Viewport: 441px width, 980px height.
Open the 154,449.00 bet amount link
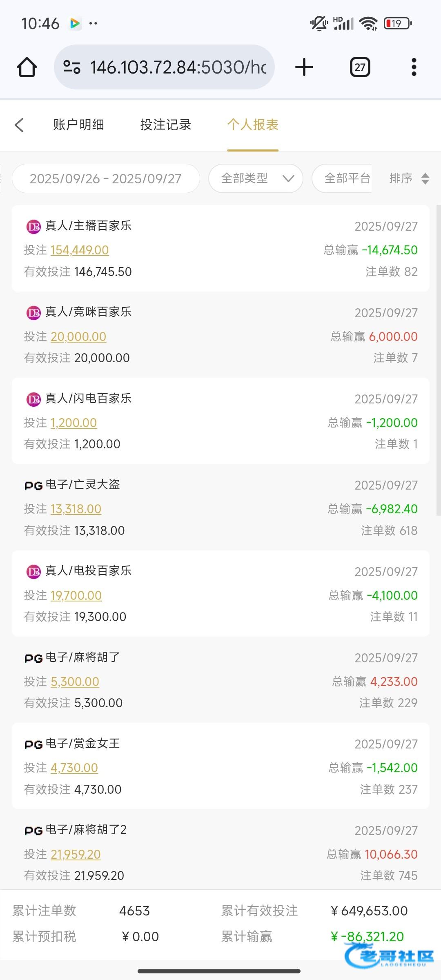pos(80,250)
